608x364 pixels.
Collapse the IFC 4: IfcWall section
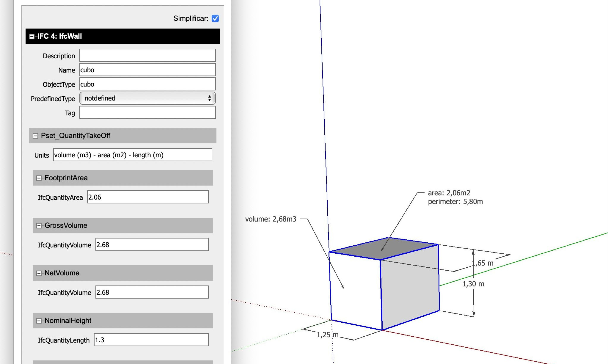click(x=32, y=37)
